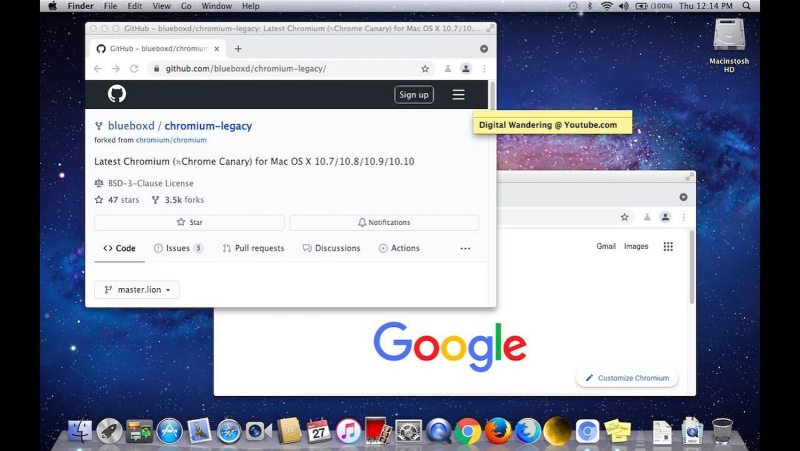Open Launchpad rocket from the Dock
The height and width of the screenshot is (451, 800).
pos(110,431)
